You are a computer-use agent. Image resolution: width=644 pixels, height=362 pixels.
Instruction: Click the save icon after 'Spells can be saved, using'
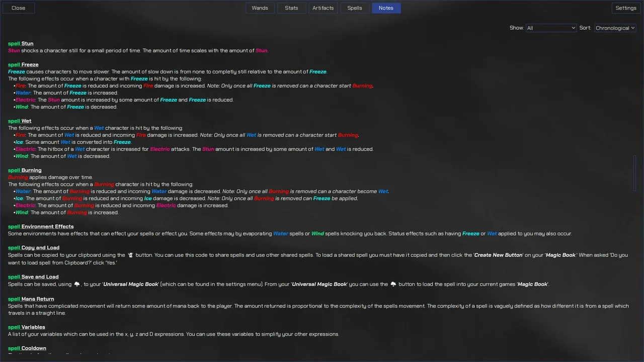click(77, 284)
